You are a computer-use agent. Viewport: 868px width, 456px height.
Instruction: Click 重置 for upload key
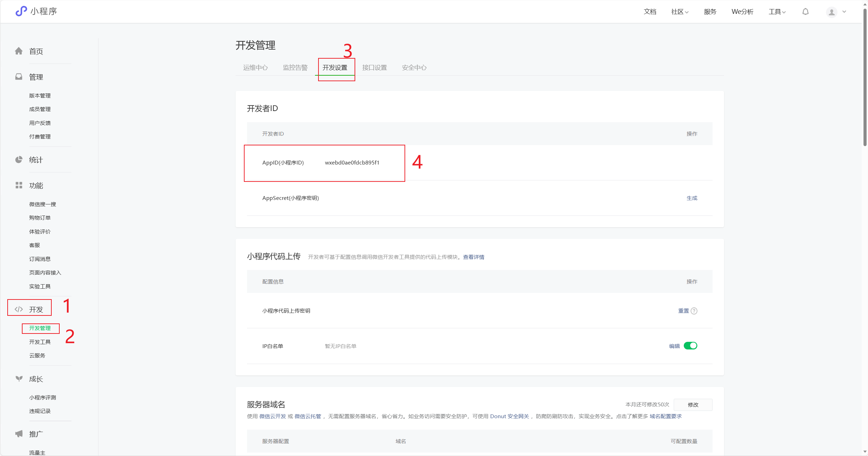pyautogui.click(x=683, y=311)
